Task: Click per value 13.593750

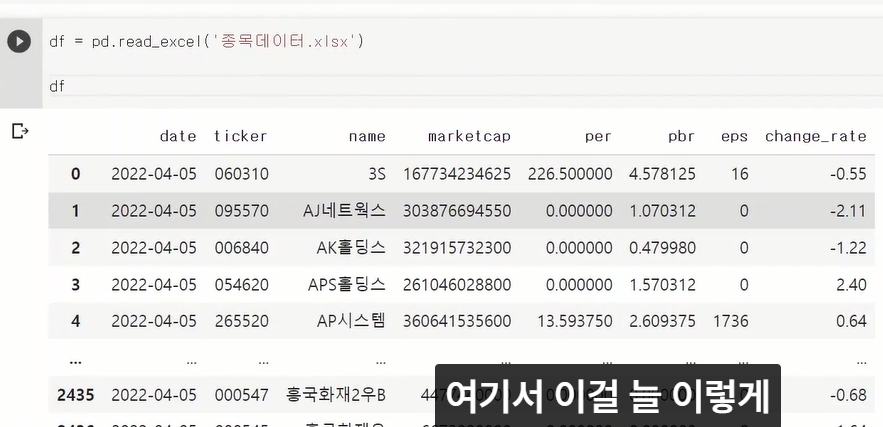Action: pyautogui.click(x=574, y=322)
